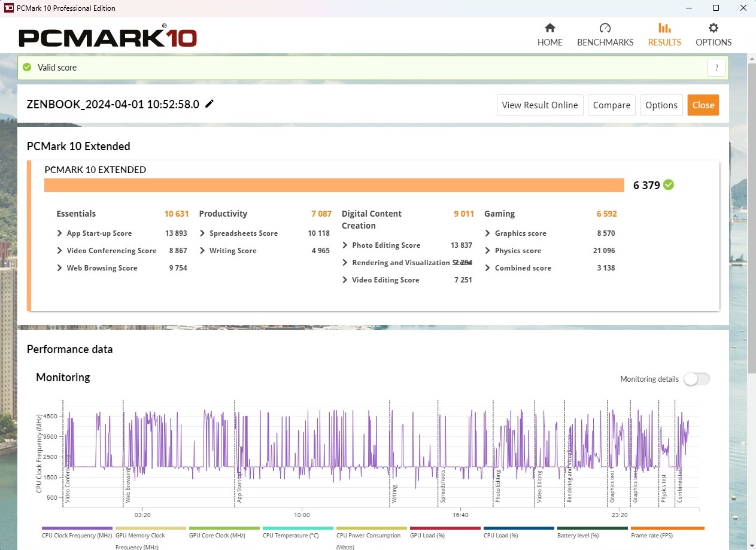Image resolution: width=756 pixels, height=550 pixels.
Task: Toggle CPU Temperature legend series
Action: tap(297, 535)
